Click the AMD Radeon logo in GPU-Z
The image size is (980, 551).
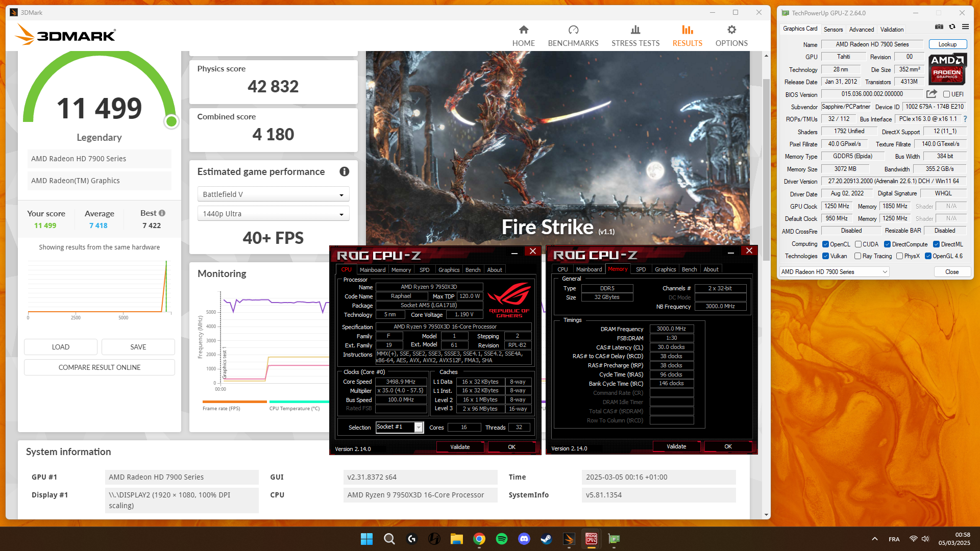coord(947,69)
